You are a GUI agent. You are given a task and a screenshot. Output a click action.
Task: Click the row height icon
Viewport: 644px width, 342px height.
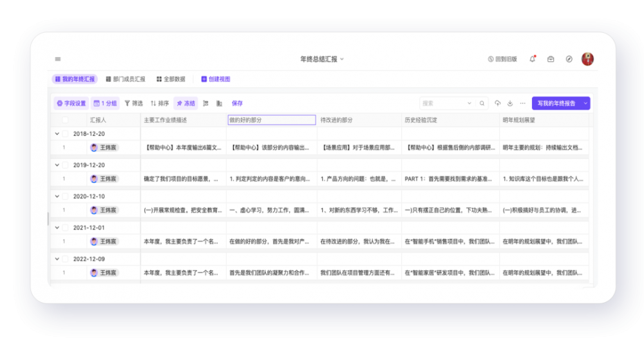tap(205, 103)
